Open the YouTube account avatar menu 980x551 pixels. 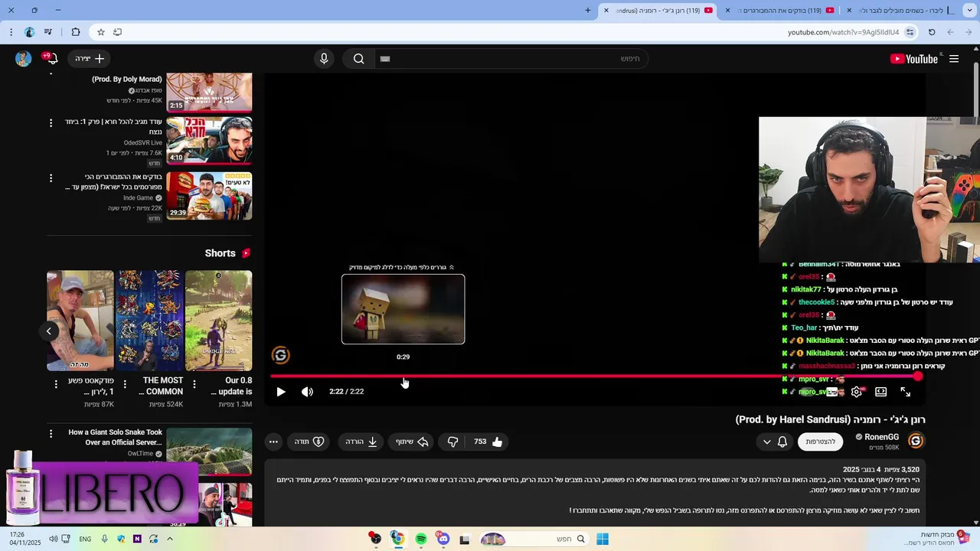click(24, 59)
